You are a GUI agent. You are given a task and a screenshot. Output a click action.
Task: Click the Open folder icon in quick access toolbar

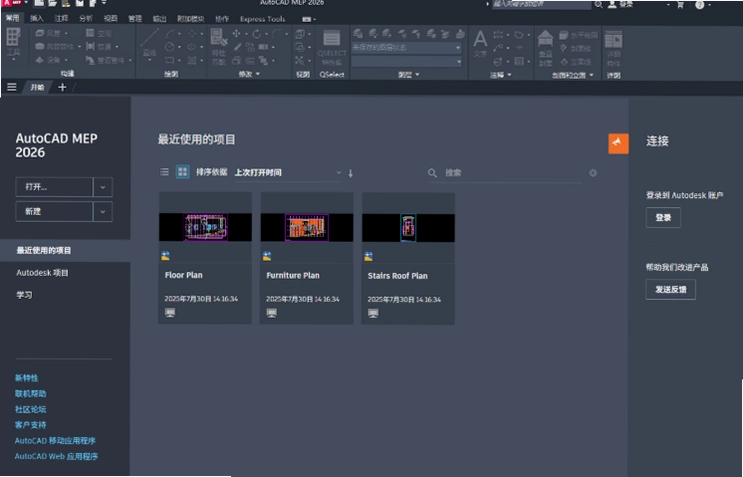click(x=53, y=4)
